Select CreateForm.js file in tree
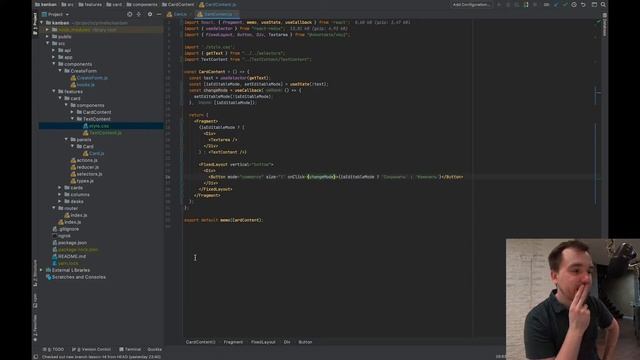Screen dimensions: 640x360 pyautogui.click(x=89, y=78)
